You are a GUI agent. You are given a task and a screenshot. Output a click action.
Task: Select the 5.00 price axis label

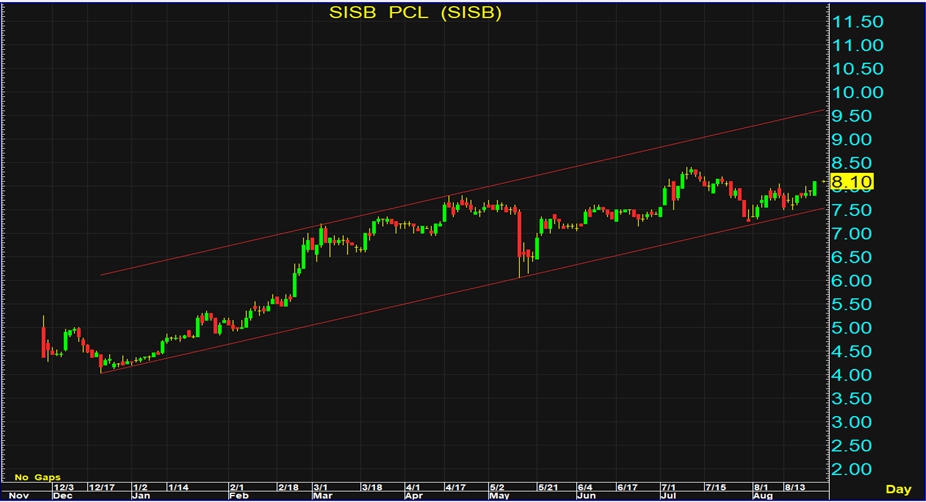[x=852, y=328]
